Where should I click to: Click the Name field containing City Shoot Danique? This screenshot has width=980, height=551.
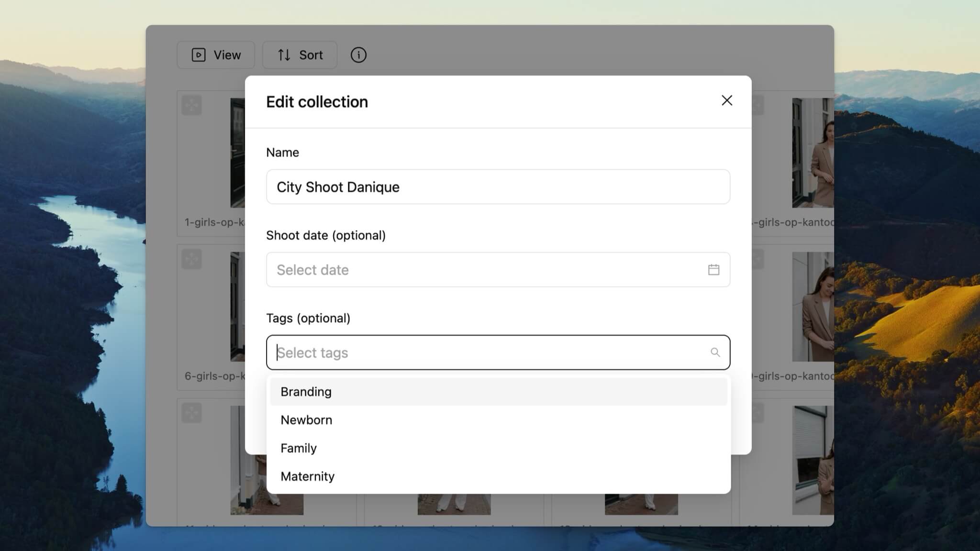498,187
